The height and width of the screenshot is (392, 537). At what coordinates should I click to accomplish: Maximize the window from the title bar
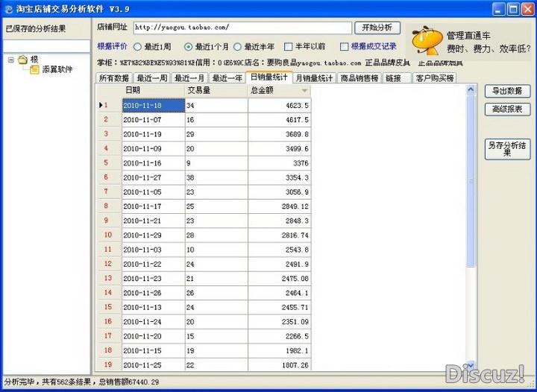click(x=514, y=9)
